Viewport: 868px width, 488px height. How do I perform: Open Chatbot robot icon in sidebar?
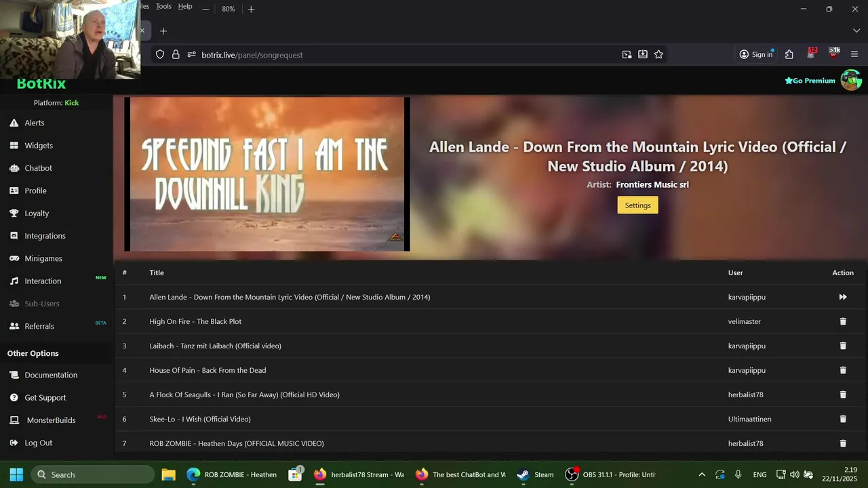point(14,168)
